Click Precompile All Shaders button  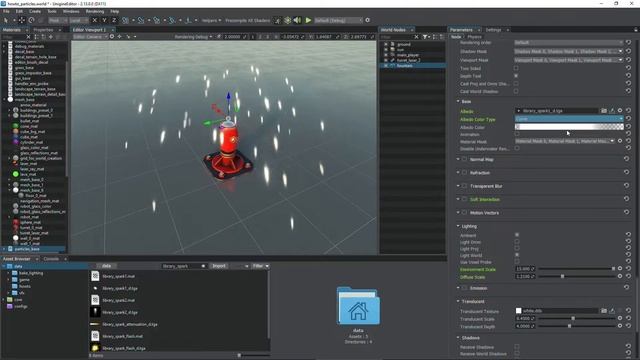pyautogui.click(x=248, y=20)
